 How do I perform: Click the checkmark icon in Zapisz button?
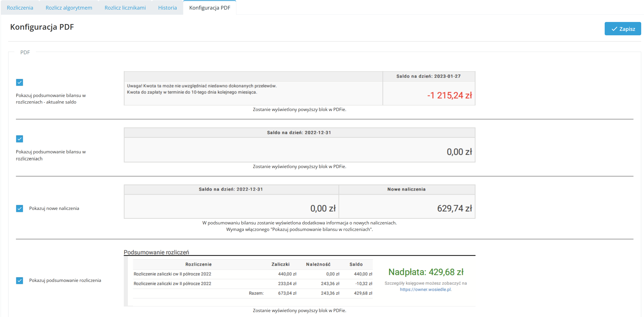pos(614,29)
